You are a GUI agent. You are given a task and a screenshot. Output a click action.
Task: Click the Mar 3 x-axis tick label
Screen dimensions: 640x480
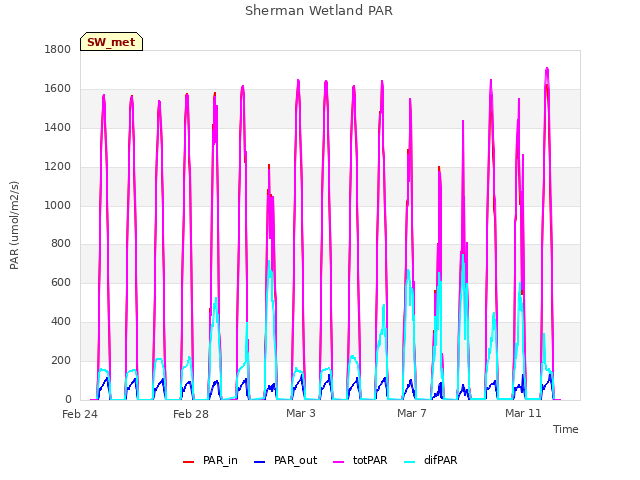(x=301, y=413)
